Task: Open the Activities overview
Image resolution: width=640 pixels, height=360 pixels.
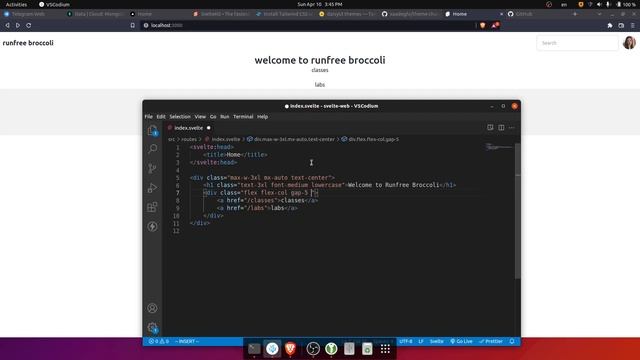Action: (x=16, y=4)
